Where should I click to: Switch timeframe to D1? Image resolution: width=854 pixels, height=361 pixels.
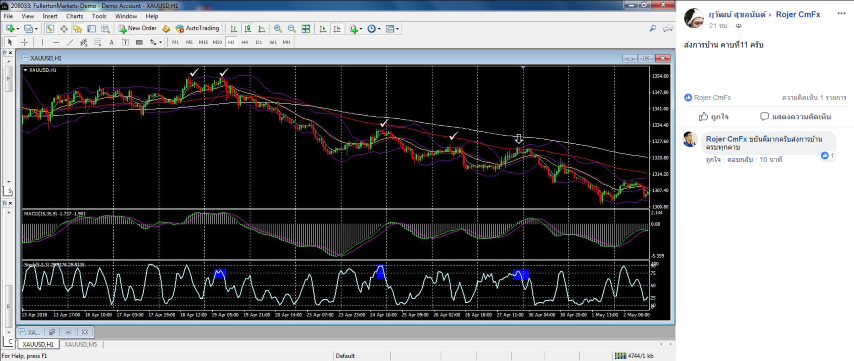coord(259,42)
